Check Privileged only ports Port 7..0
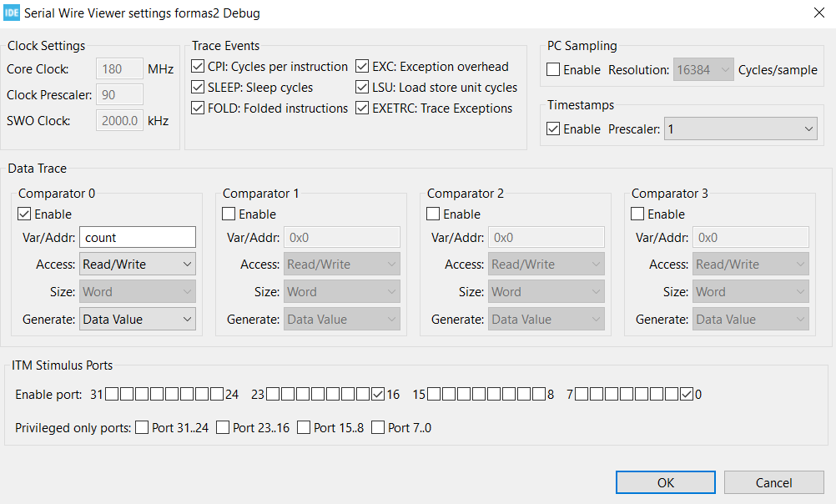The height and width of the screenshot is (504, 836). click(380, 427)
